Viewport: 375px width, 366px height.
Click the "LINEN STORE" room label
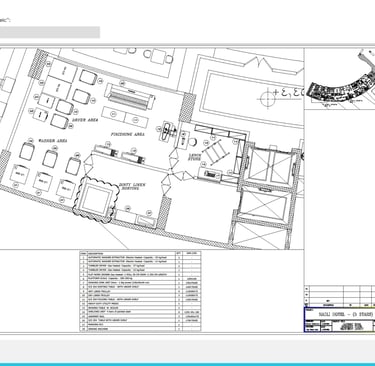194,156
